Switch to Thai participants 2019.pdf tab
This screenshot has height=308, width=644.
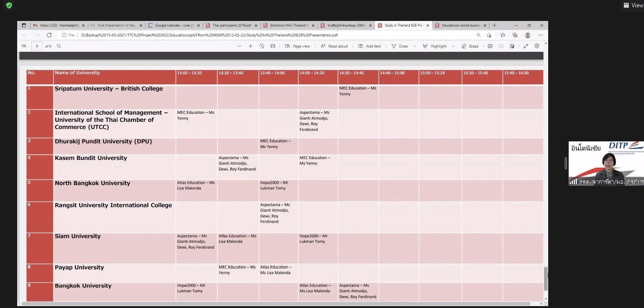(231, 26)
